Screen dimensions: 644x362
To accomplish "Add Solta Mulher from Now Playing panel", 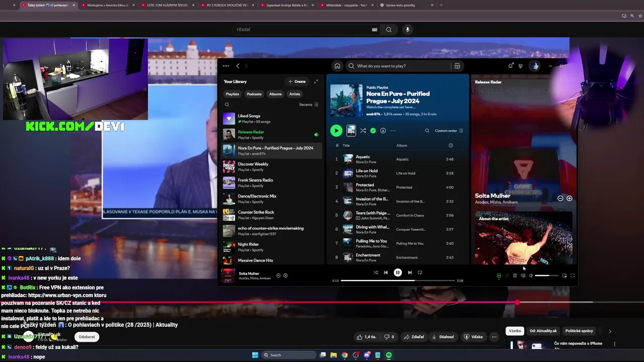I will (570, 198).
